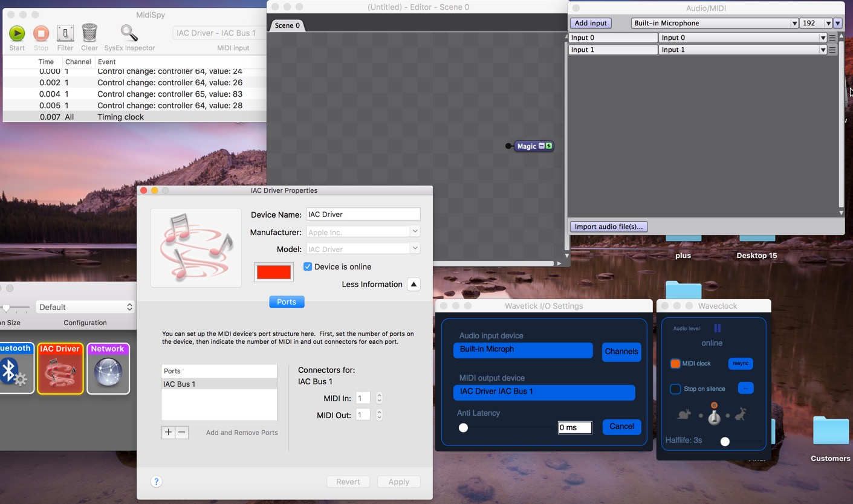Toggle Device is online checkbox
853x504 pixels.
coord(308,267)
